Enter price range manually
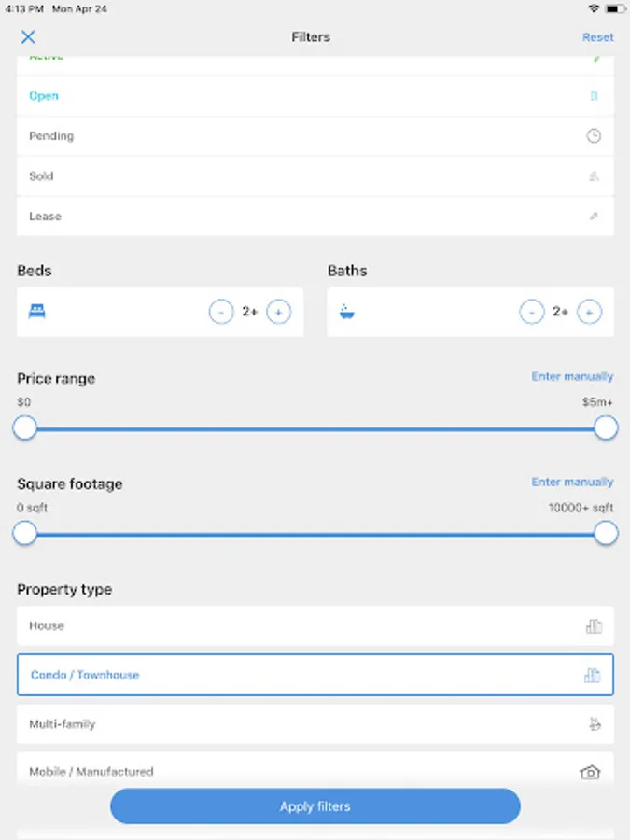Viewport: 630px width, 840px height. [x=572, y=377]
